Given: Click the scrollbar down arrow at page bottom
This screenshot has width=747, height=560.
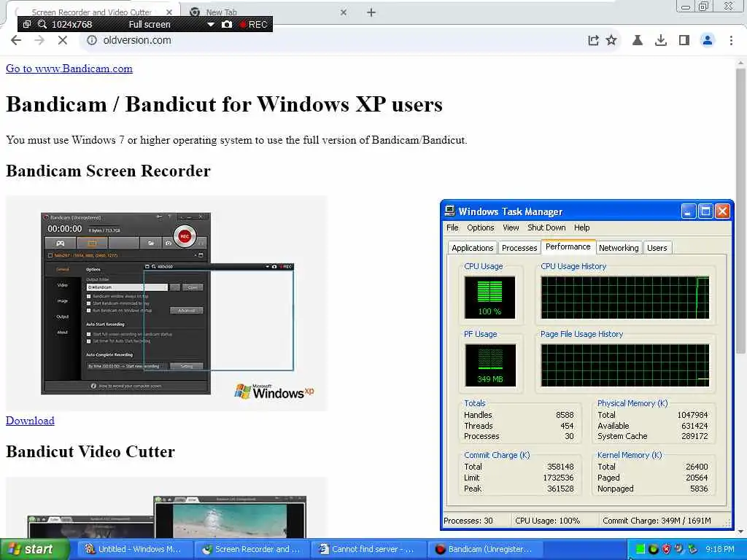Looking at the screenshot, I should (x=740, y=532).
